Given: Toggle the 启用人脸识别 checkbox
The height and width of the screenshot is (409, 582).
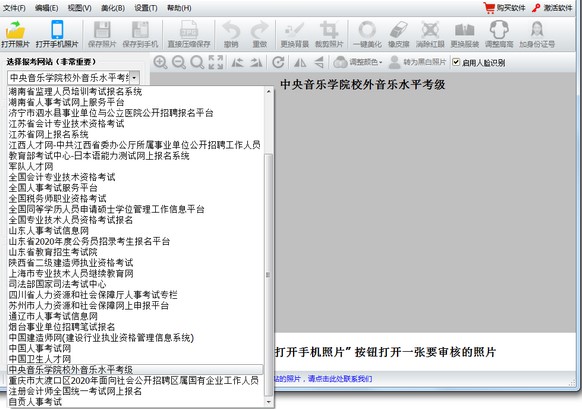Looking at the screenshot, I should click(456, 62).
